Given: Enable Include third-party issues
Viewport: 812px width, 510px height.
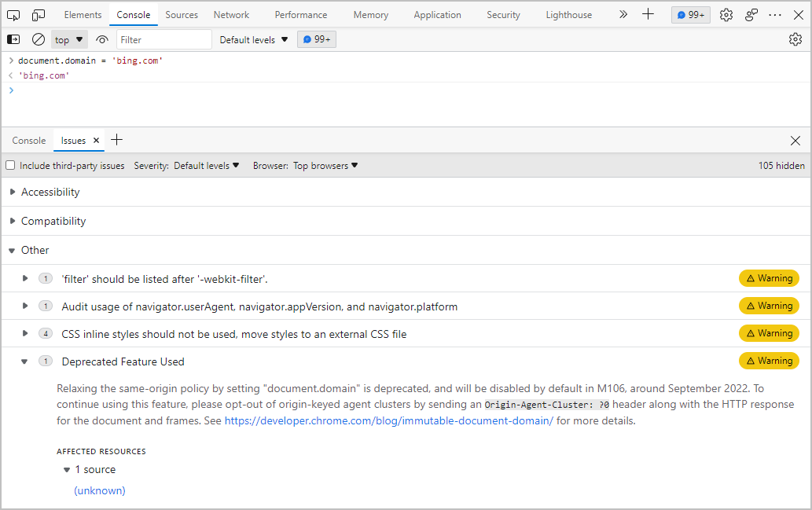Looking at the screenshot, I should point(10,165).
